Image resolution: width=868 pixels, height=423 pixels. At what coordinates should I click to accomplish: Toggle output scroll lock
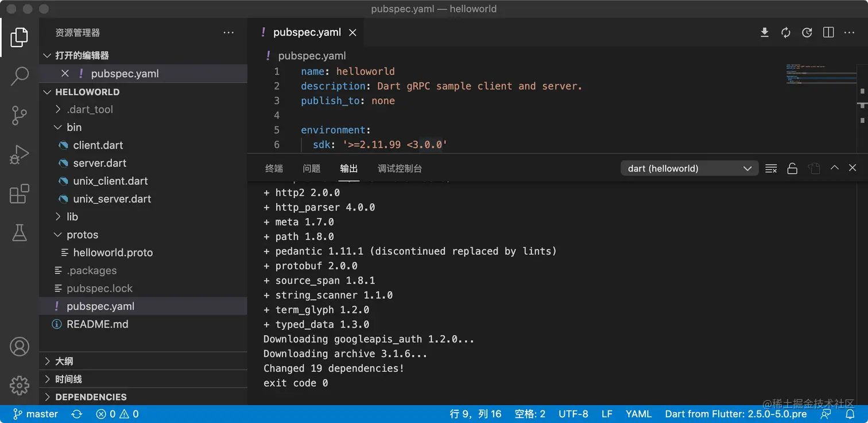(792, 168)
